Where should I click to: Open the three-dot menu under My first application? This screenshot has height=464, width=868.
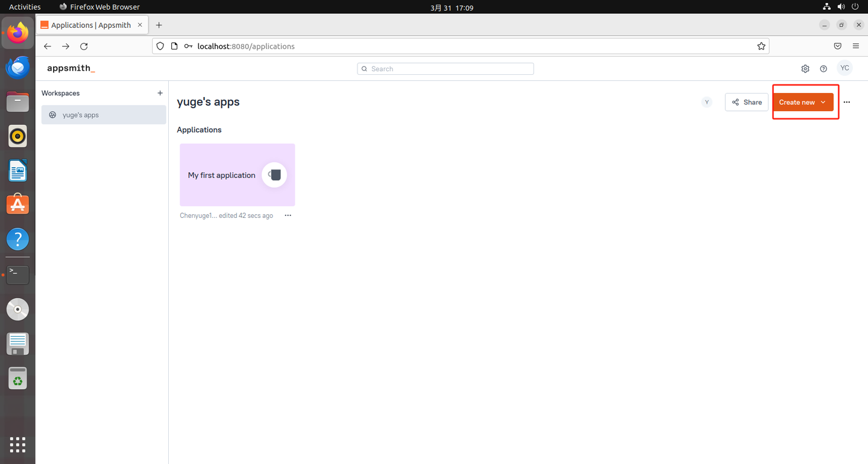coord(288,215)
